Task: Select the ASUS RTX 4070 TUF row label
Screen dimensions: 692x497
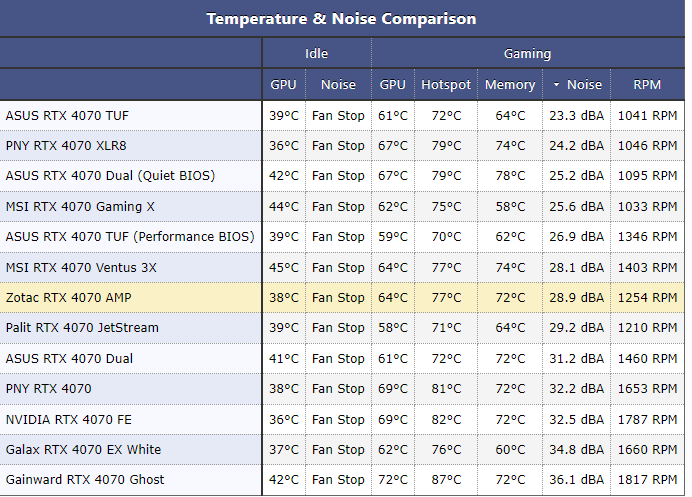Action: point(67,116)
